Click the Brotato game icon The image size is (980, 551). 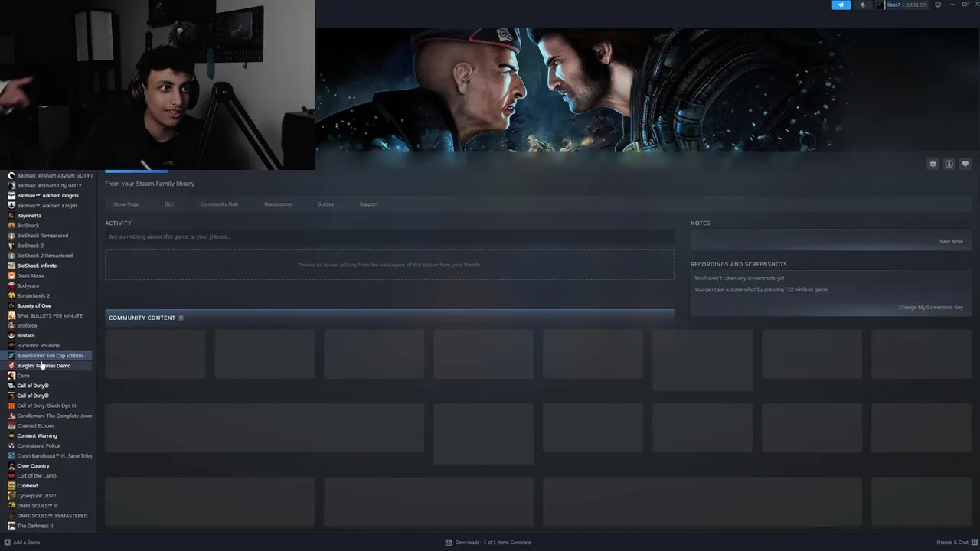(11, 336)
